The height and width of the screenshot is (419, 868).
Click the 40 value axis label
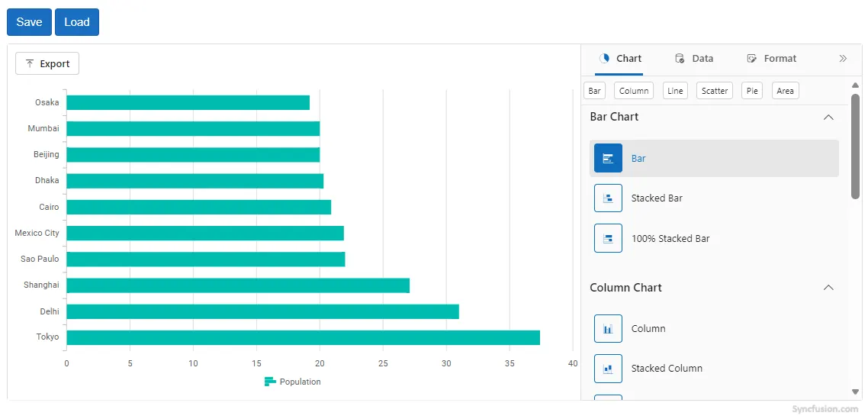click(573, 363)
